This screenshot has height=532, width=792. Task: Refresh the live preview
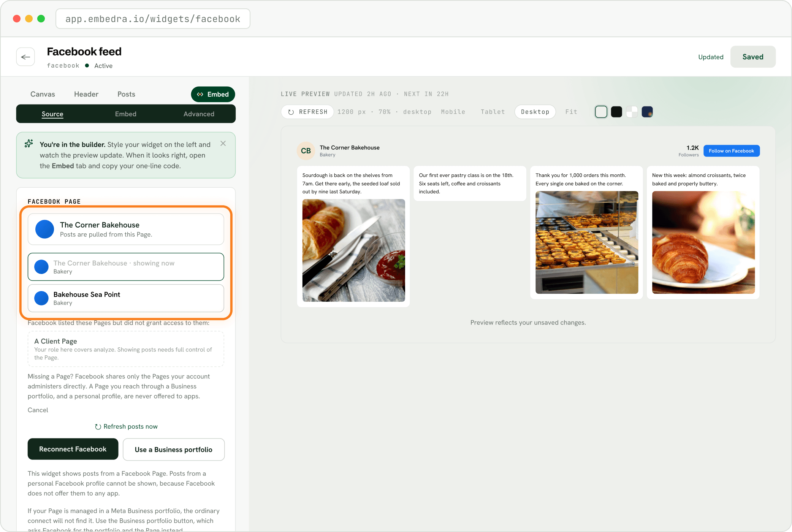pyautogui.click(x=307, y=112)
